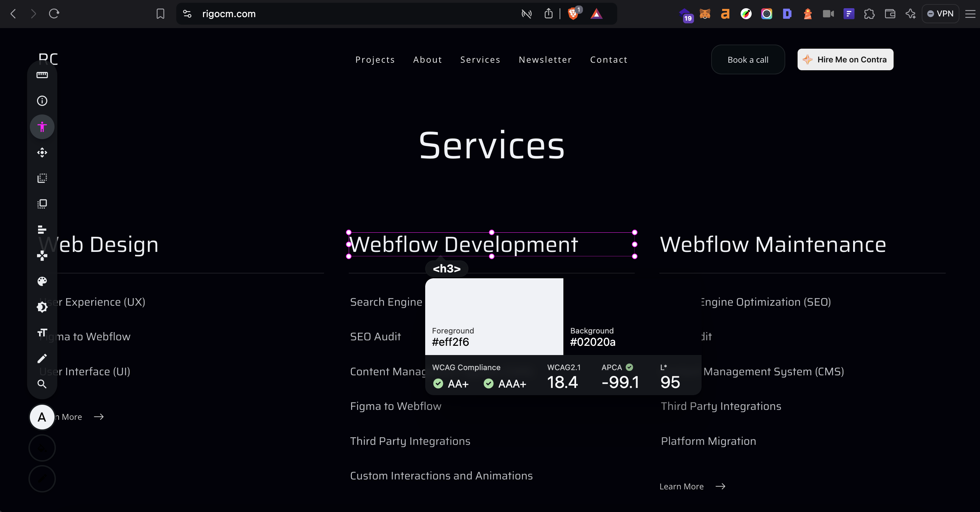Viewport: 980px width, 512px height.
Task: Select the VisBug Guides ruler tool
Action: pyautogui.click(x=42, y=75)
